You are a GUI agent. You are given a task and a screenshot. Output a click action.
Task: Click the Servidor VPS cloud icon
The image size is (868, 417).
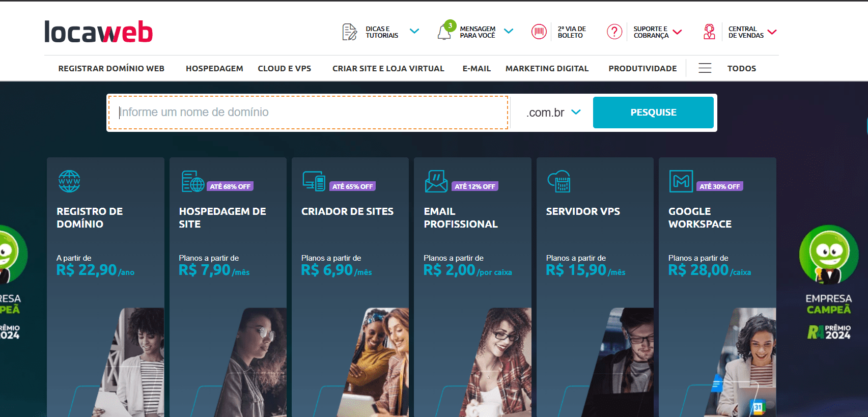(559, 181)
